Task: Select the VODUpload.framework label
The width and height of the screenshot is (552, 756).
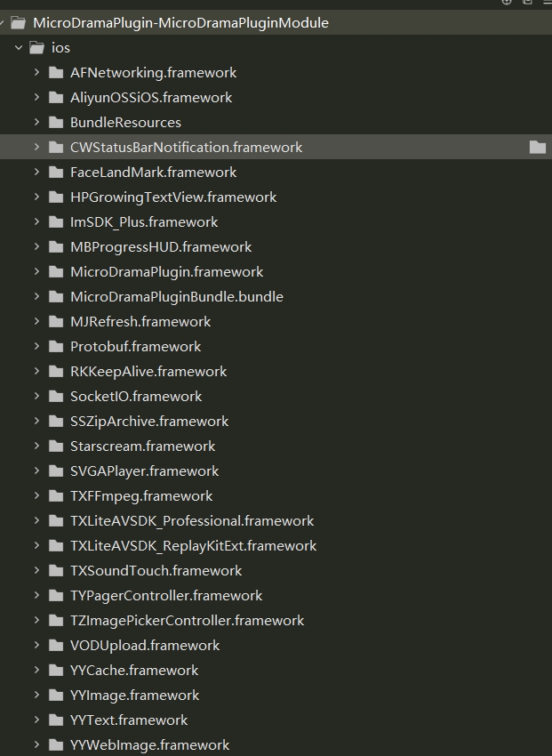Action: [x=145, y=646]
